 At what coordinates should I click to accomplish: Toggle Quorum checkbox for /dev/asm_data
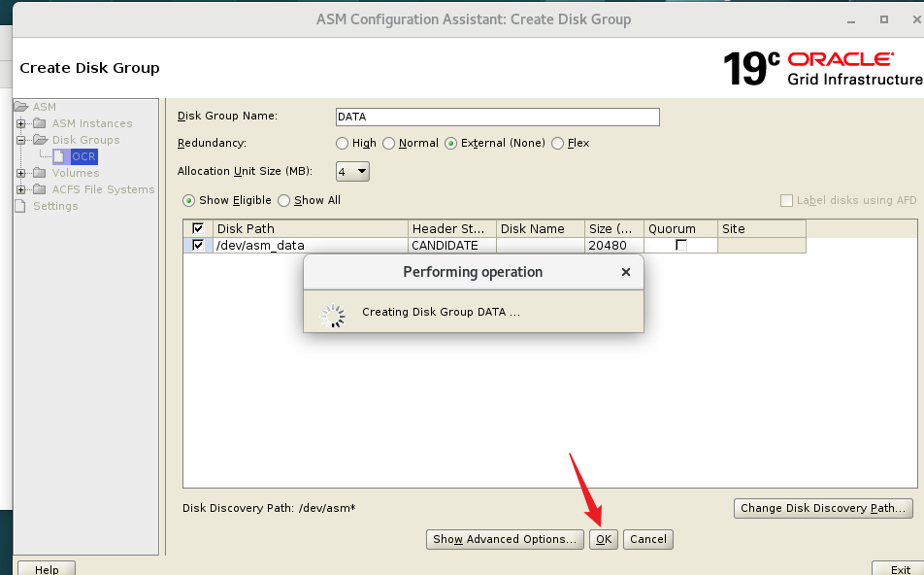point(681,245)
